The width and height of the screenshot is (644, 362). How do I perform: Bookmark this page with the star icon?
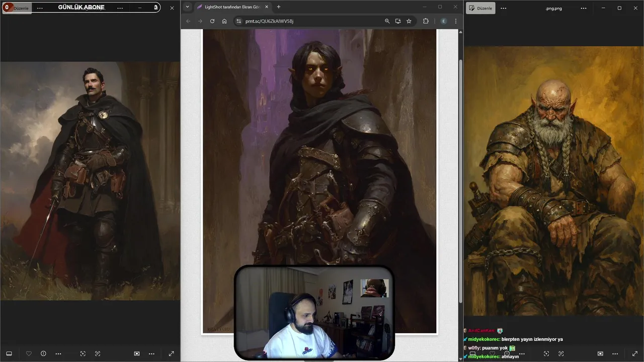click(x=409, y=21)
